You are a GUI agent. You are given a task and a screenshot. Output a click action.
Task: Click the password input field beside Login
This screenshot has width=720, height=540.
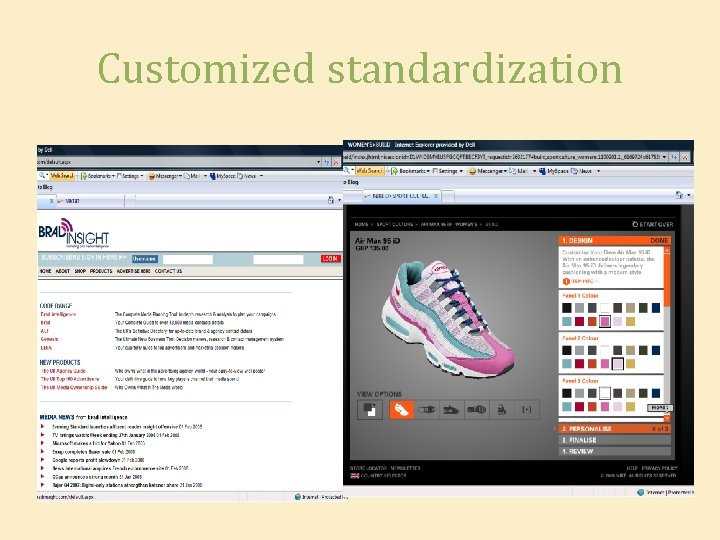(278, 259)
